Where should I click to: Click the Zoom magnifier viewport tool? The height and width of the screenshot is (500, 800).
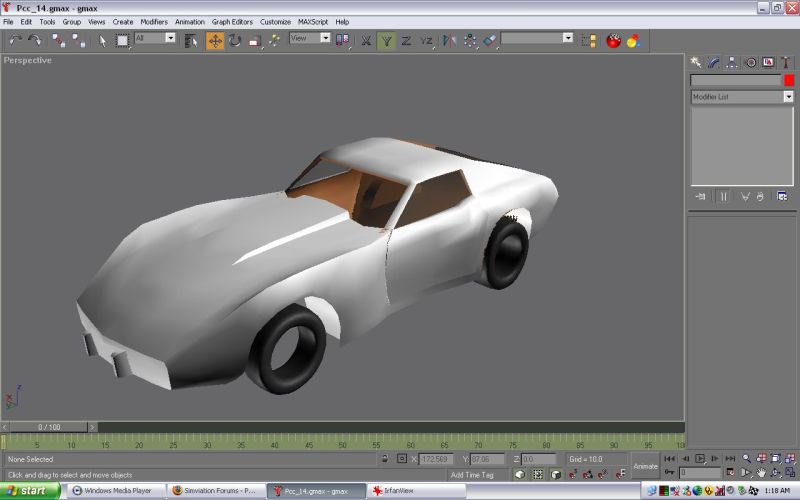pos(746,458)
